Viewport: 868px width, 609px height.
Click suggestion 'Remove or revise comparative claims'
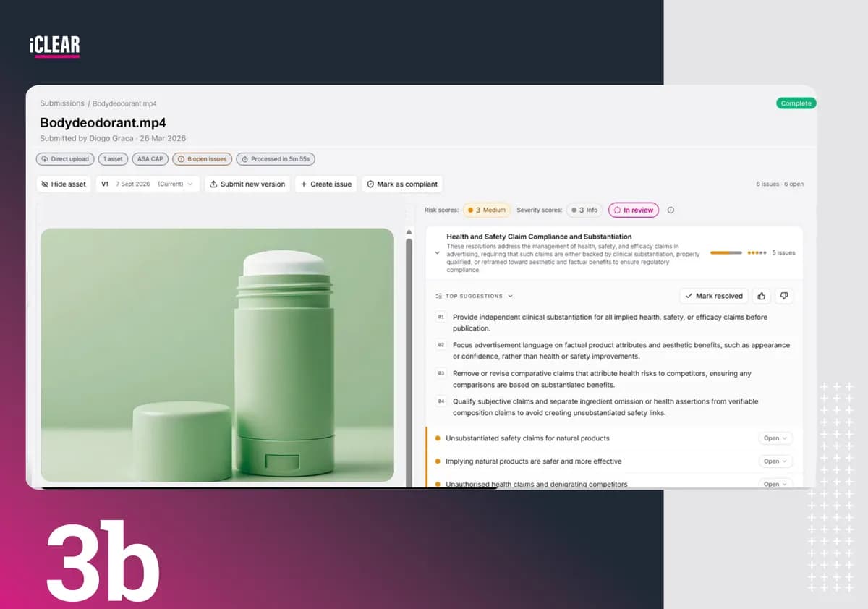[602, 379]
